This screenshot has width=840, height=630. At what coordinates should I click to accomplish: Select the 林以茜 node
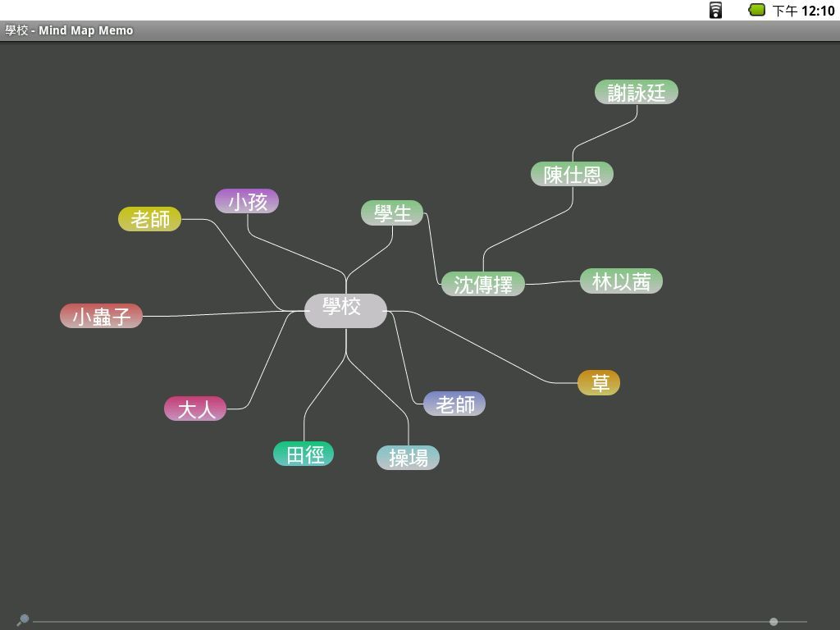621,281
